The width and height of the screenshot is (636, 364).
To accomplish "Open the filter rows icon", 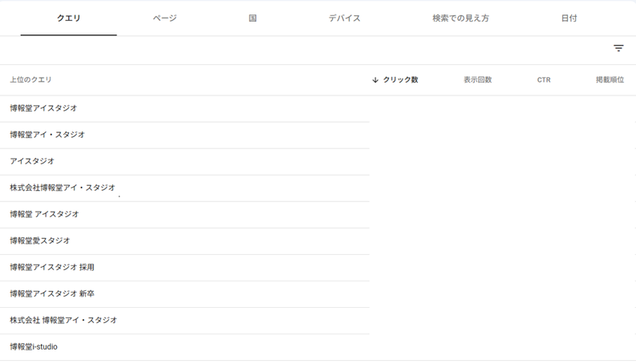I will tap(618, 48).
